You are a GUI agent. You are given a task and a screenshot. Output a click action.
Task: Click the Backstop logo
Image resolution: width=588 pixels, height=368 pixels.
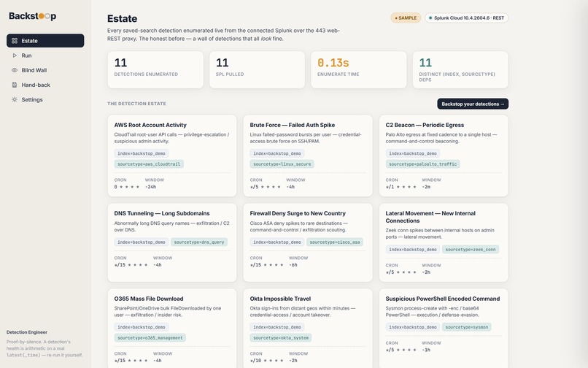coord(33,16)
